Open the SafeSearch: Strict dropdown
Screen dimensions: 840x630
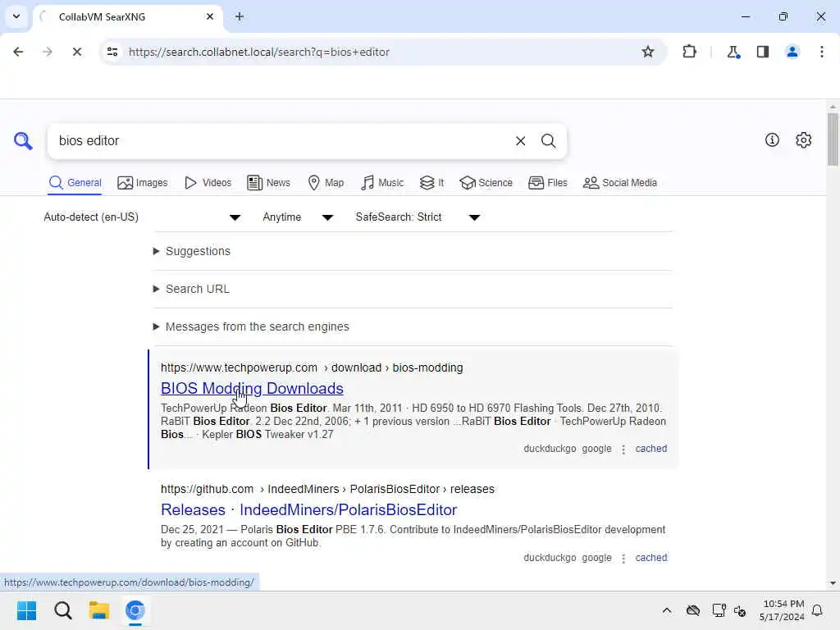tap(418, 217)
